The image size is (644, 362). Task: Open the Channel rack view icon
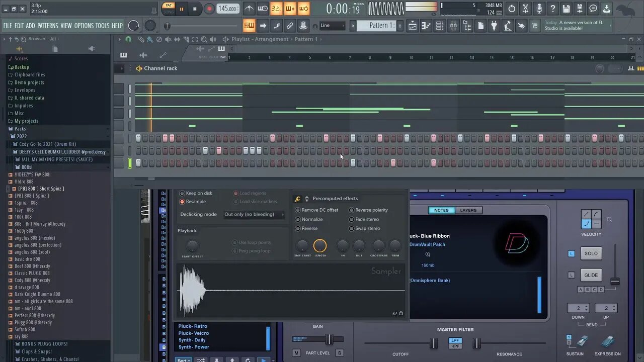click(x=439, y=26)
